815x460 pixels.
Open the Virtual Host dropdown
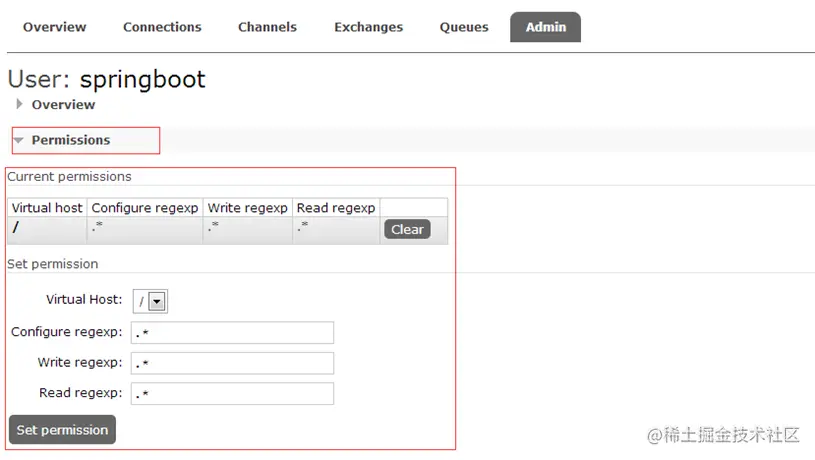click(150, 301)
